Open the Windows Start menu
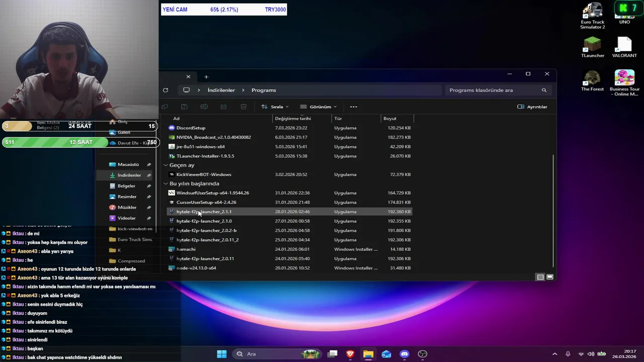644x362 pixels. (221, 354)
